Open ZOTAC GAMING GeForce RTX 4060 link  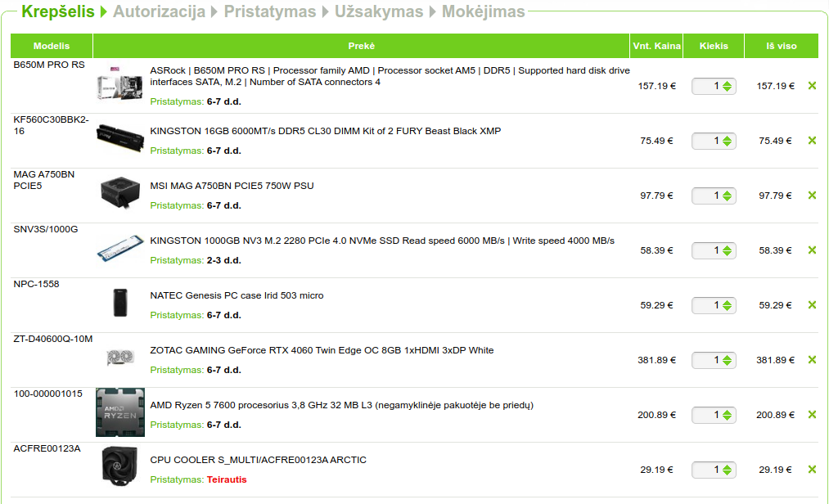pyautogui.click(x=322, y=350)
